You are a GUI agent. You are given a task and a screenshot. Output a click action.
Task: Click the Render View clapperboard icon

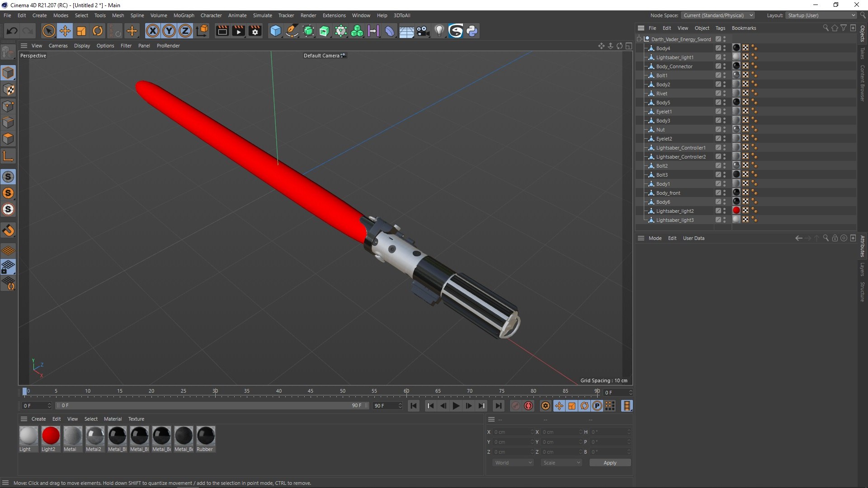(x=222, y=31)
